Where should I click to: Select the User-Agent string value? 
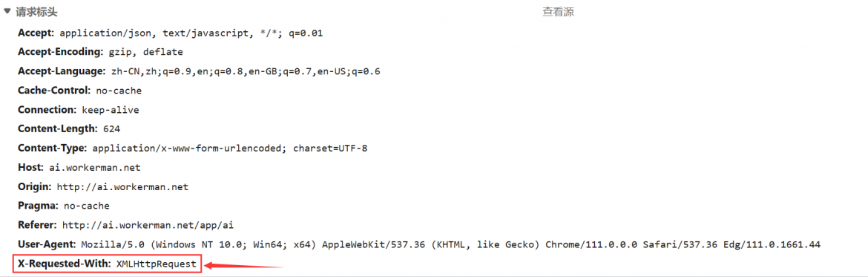[450, 244]
